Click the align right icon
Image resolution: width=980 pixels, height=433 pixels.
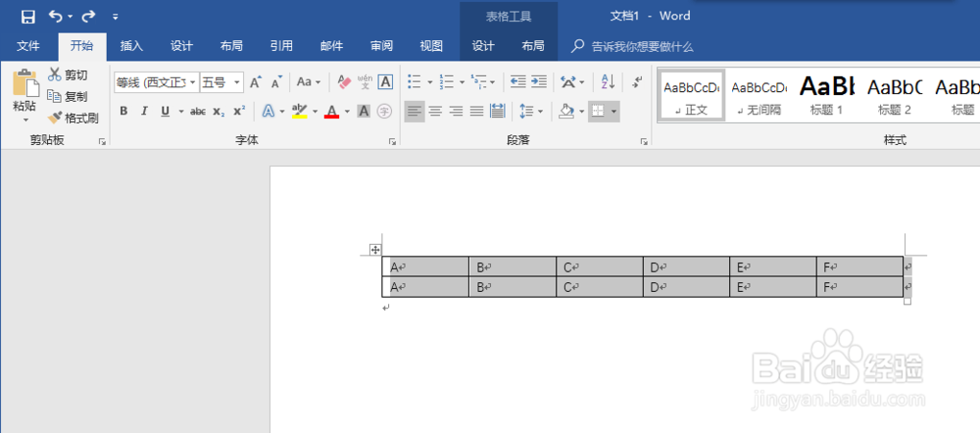pos(456,112)
